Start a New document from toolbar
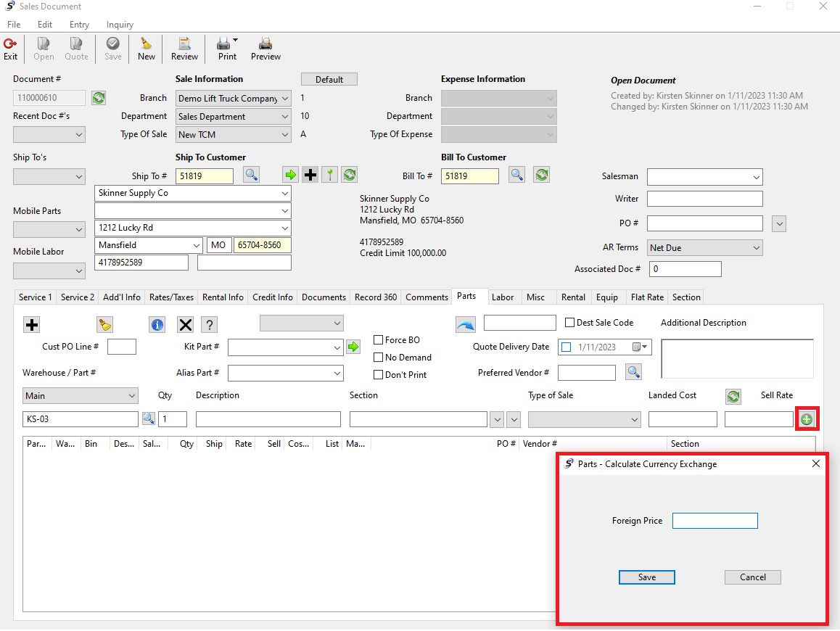840x631 pixels. click(x=147, y=49)
